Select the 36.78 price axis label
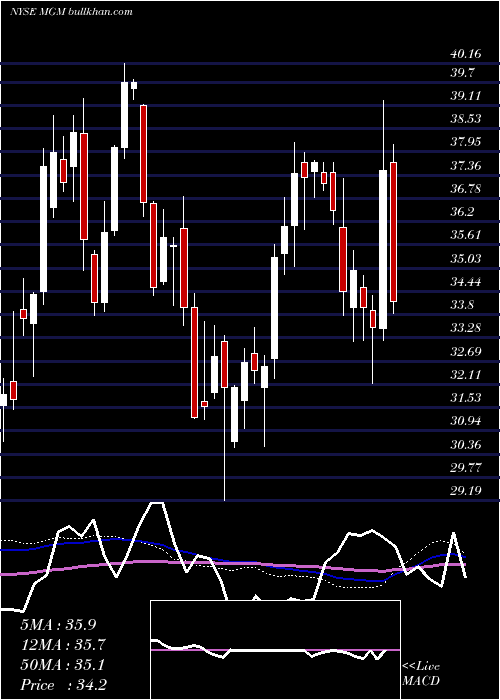The height and width of the screenshot is (700, 500). [466, 188]
